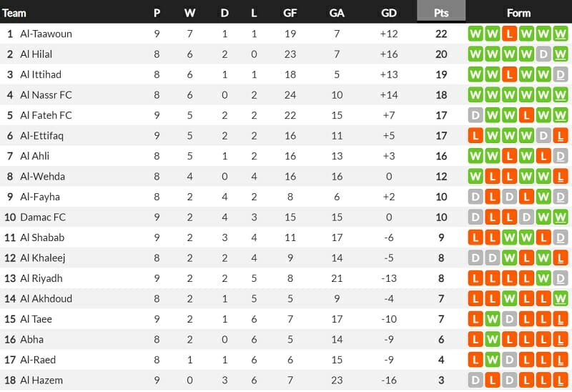Click Al Hilal's draw badge in Form
Image resolution: width=572 pixels, height=392 pixels.
[x=544, y=54]
